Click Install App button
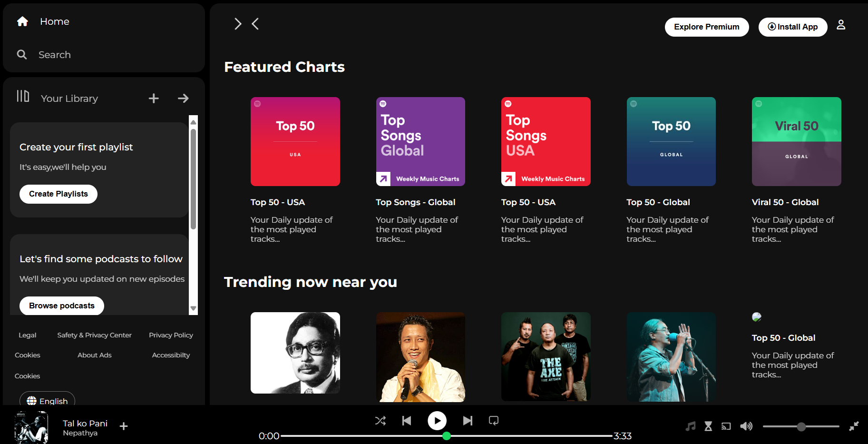 coord(793,27)
